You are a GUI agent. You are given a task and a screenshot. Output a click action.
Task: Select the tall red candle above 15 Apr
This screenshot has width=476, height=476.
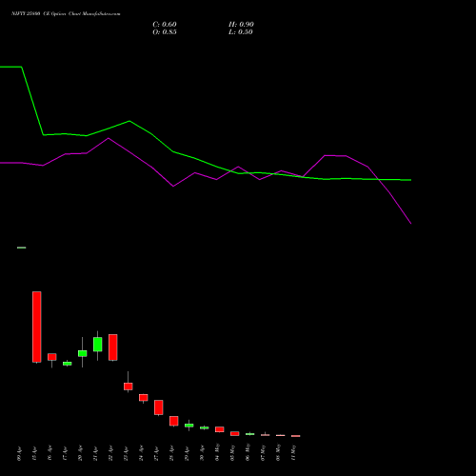click(37, 327)
